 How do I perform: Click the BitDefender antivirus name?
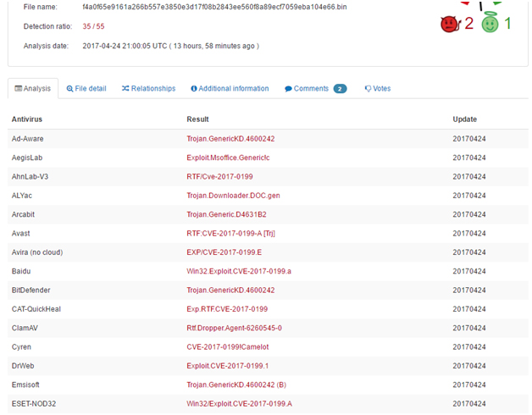click(x=30, y=290)
